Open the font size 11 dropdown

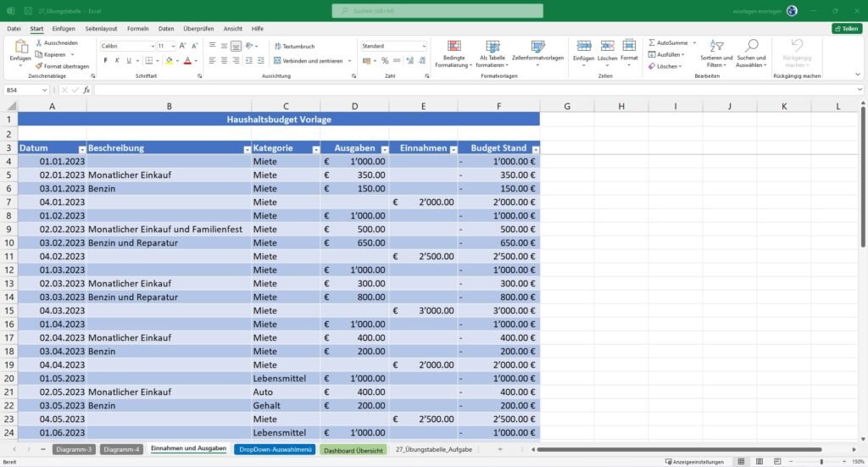click(173, 46)
